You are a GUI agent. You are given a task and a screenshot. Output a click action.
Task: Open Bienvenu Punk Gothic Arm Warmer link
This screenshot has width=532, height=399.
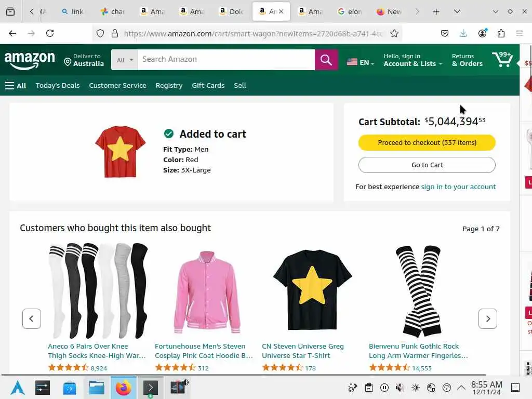[x=418, y=351]
